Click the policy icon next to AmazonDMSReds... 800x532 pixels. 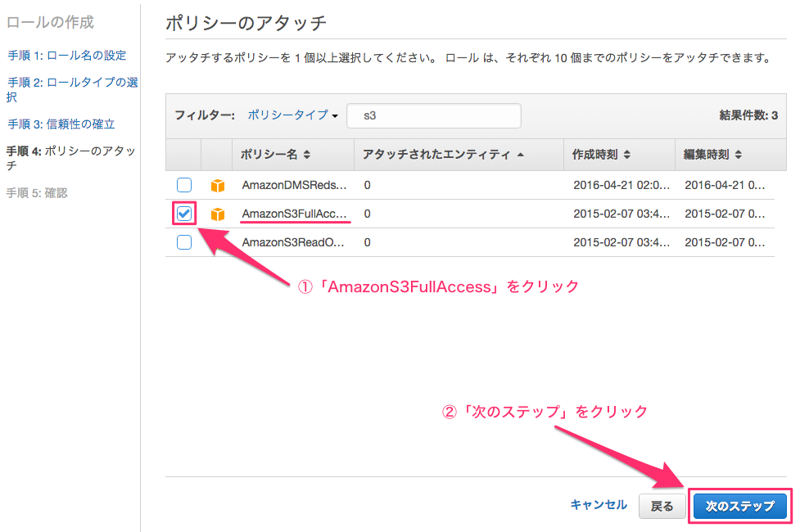(x=218, y=186)
